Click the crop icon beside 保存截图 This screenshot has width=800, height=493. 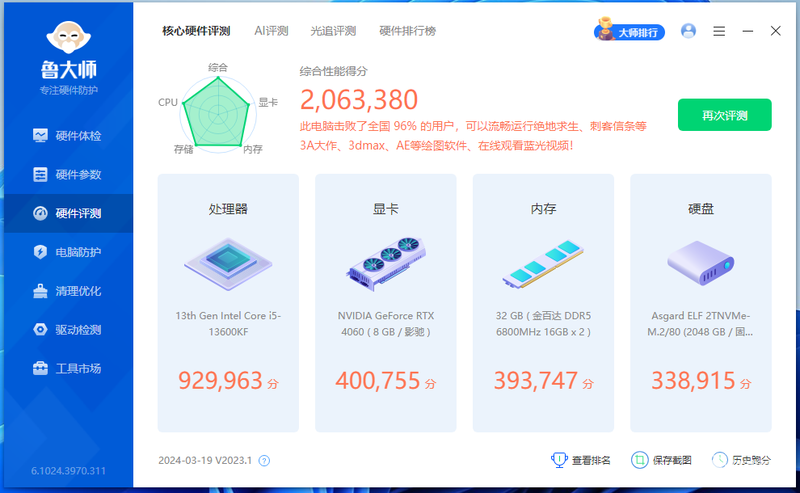[639, 460]
